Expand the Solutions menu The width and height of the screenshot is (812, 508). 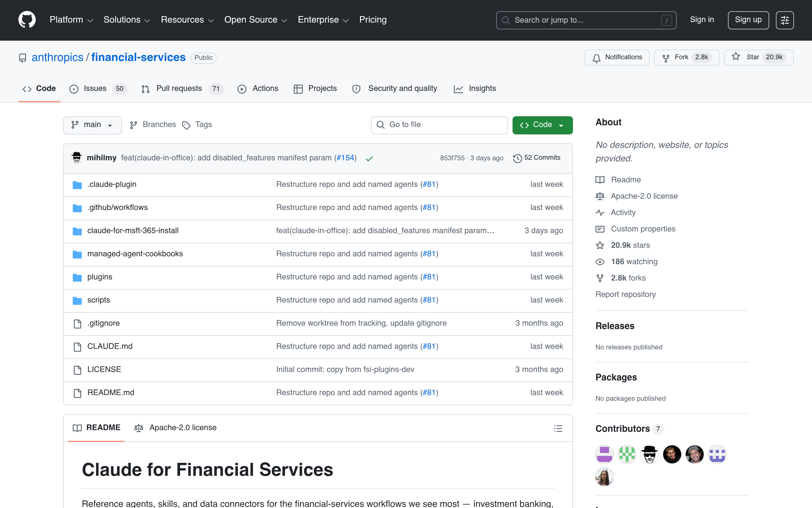point(127,20)
